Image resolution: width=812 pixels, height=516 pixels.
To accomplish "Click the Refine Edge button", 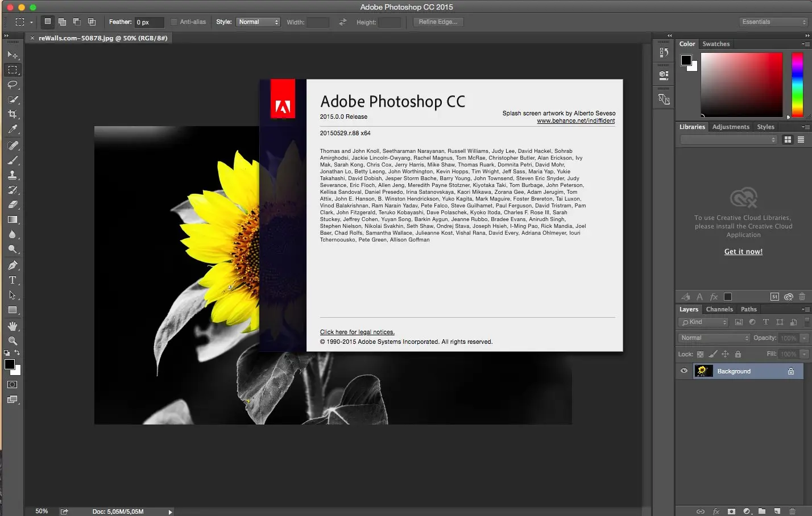I will pyautogui.click(x=438, y=22).
